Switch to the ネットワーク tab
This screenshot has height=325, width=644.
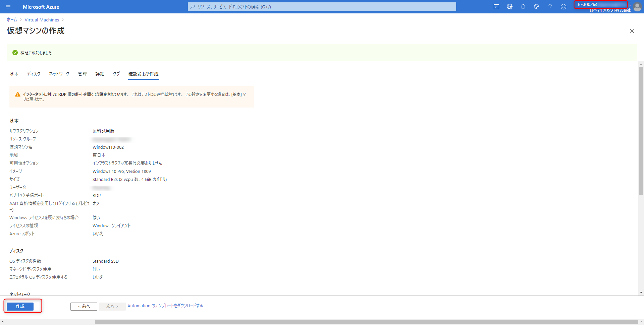59,74
